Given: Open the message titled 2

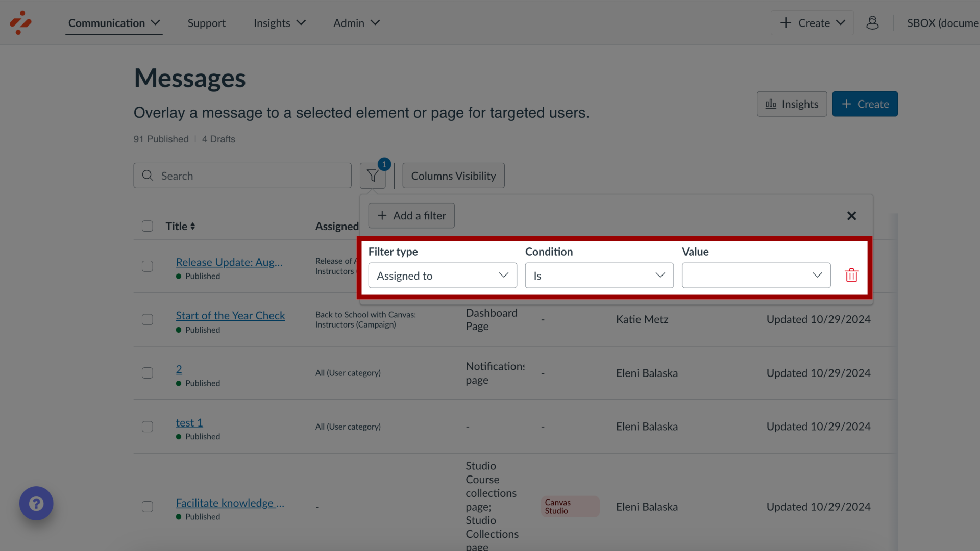Looking at the screenshot, I should click(179, 369).
